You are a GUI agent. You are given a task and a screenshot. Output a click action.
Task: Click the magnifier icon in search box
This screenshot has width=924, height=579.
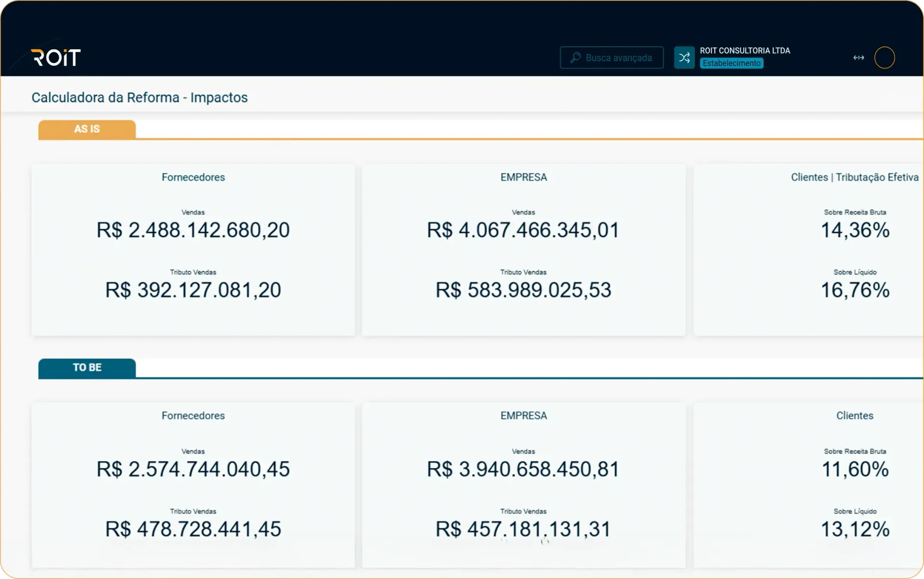(576, 58)
